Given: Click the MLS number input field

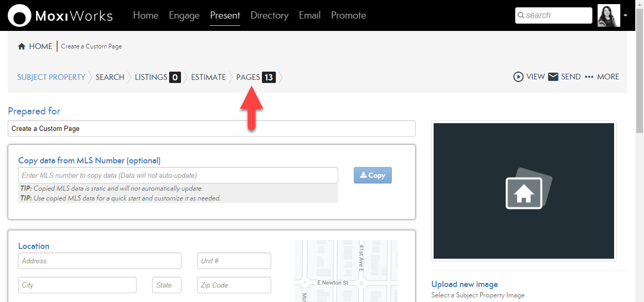Looking at the screenshot, I should [178, 175].
